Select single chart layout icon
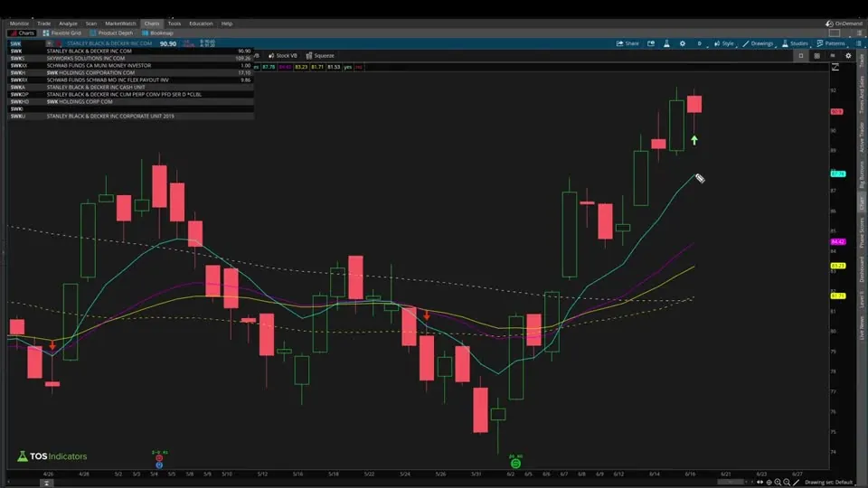Viewport: 868px width, 488px height. 801,56
